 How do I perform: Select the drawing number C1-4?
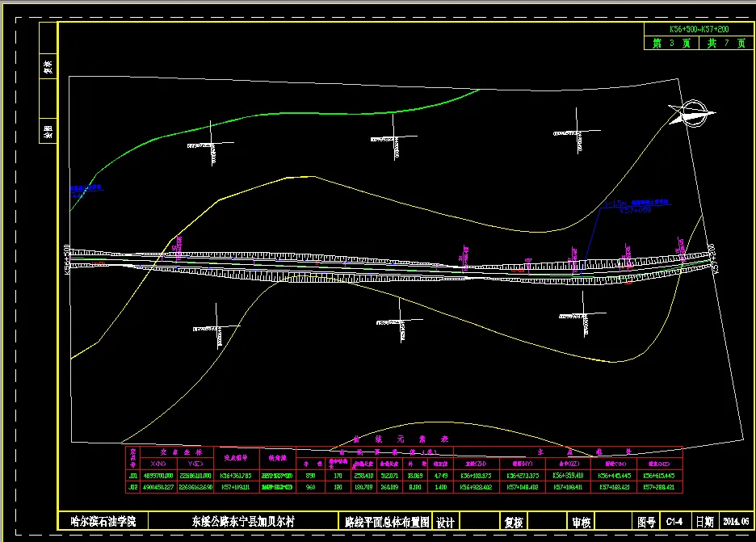tap(674, 521)
